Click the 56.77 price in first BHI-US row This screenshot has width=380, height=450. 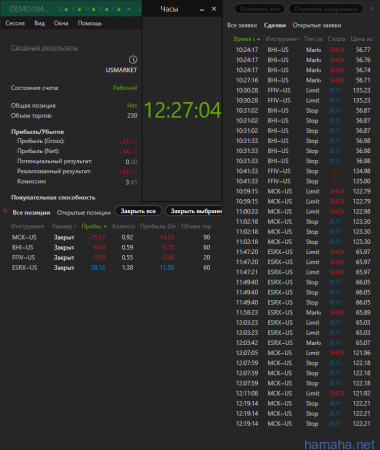[x=363, y=50]
